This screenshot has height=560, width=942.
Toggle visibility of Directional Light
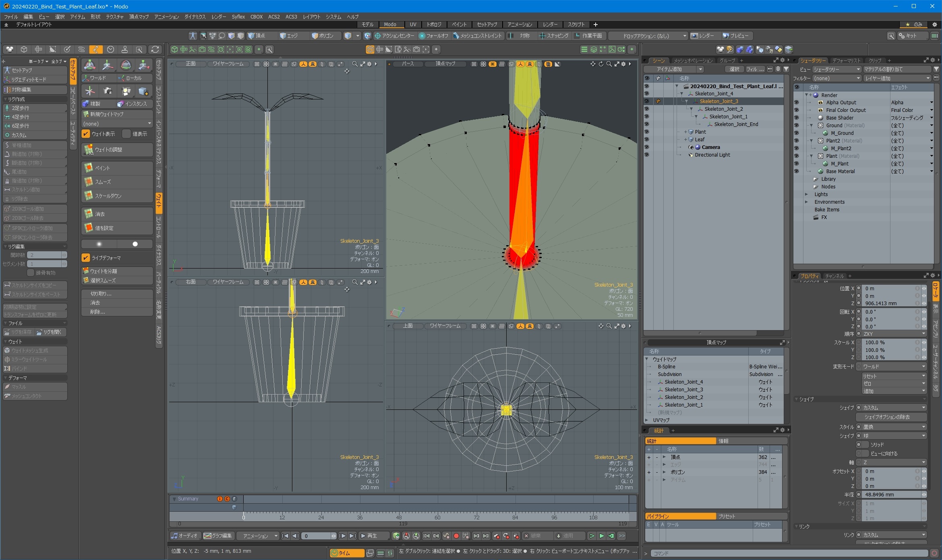tap(646, 155)
